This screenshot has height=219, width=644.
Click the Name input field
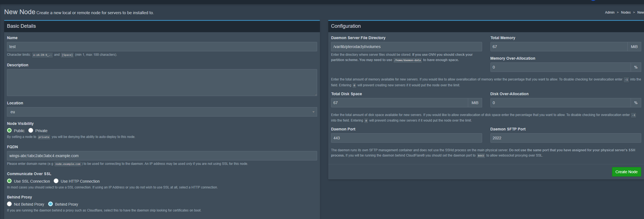(x=162, y=47)
